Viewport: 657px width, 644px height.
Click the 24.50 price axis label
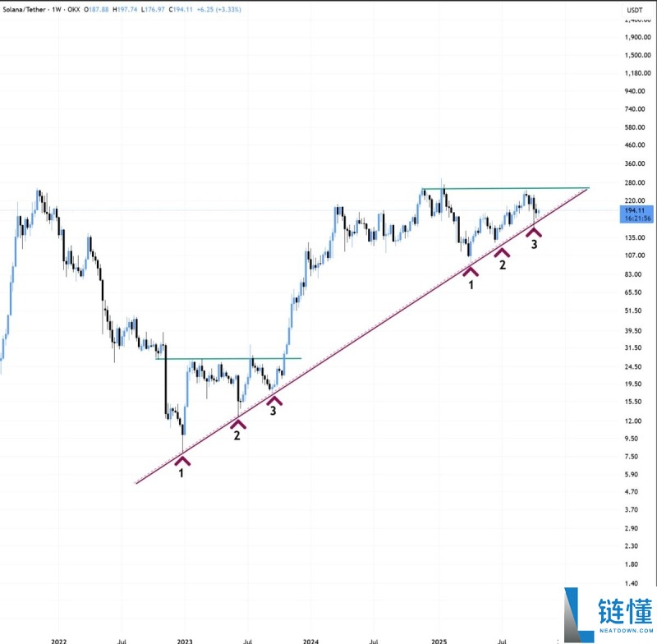(633, 366)
